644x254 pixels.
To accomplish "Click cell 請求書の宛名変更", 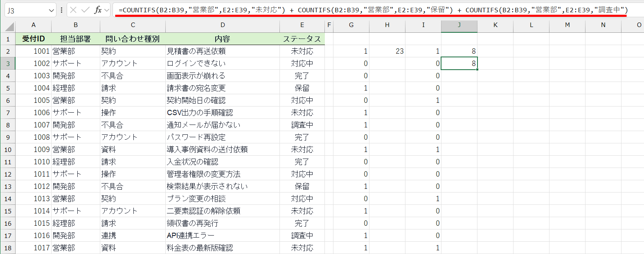I will (223, 88).
